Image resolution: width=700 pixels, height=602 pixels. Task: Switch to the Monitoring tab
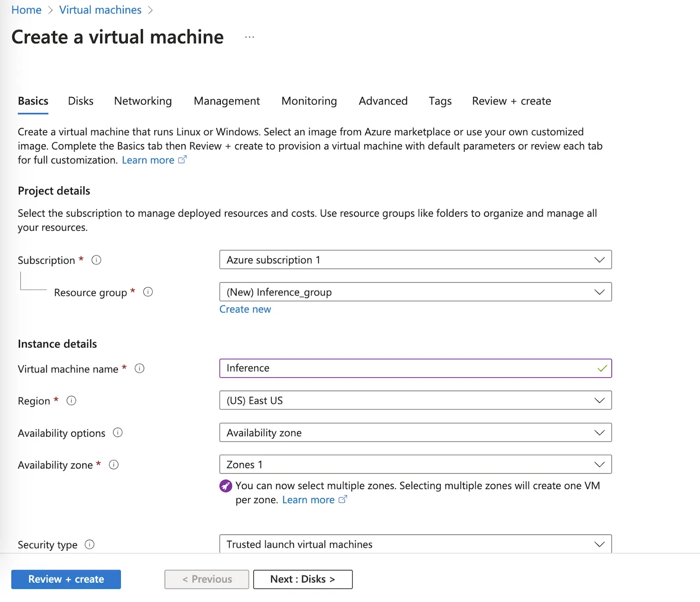pos(309,101)
